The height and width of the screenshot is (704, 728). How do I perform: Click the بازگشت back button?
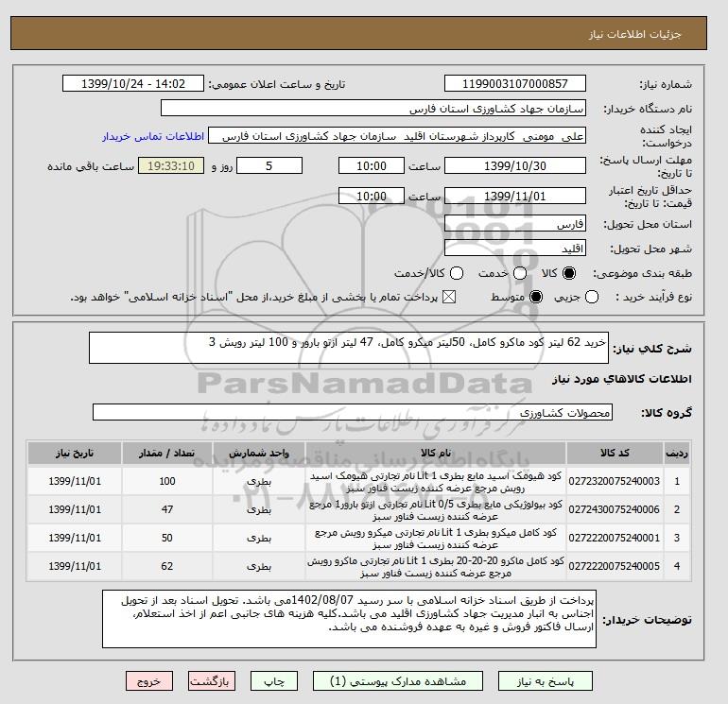point(212,681)
